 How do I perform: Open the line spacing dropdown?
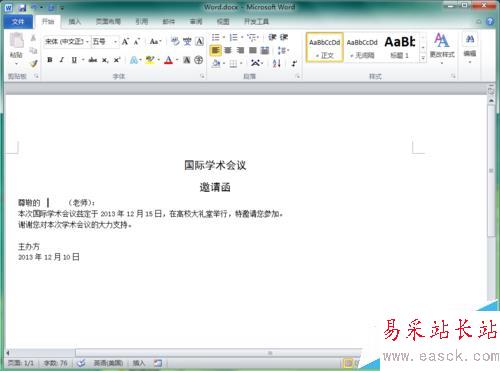[x=283, y=50]
